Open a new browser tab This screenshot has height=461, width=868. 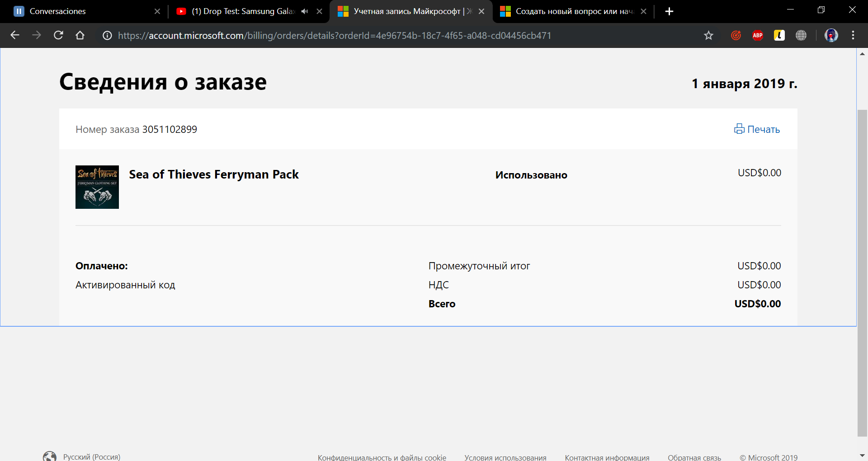pyautogui.click(x=670, y=11)
